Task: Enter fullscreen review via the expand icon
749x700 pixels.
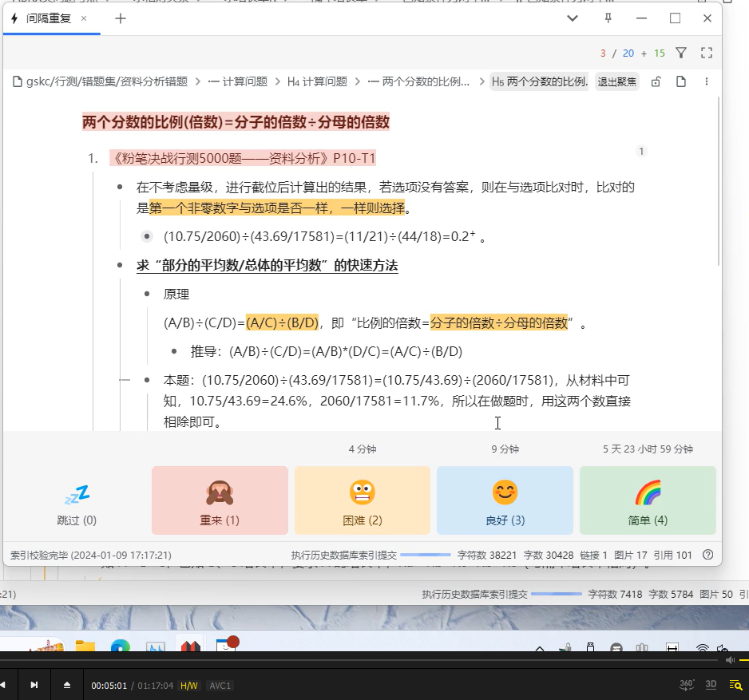Action: [x=706, y=51]
